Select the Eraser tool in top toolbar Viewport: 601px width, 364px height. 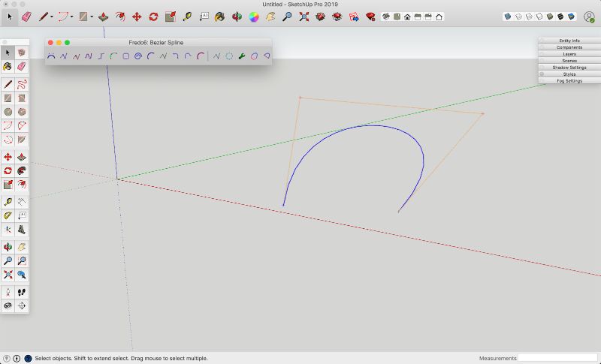27,16
